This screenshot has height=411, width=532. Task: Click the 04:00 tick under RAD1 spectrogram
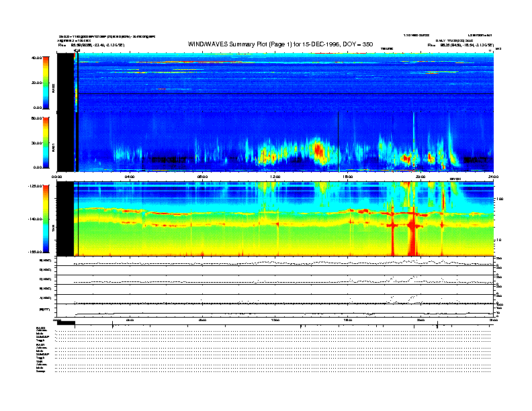point(130,177)
